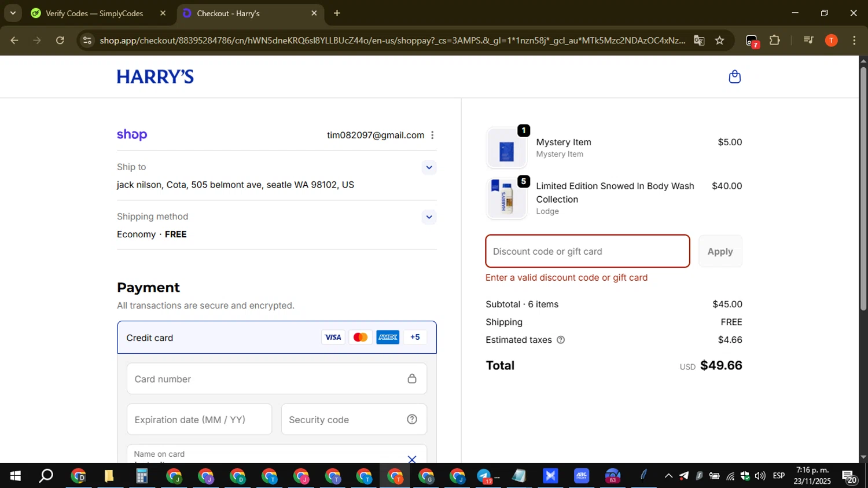This screenshot has height=488, width=868.
Task: Open the Security code help icon
Action: [x=412, y=419]
